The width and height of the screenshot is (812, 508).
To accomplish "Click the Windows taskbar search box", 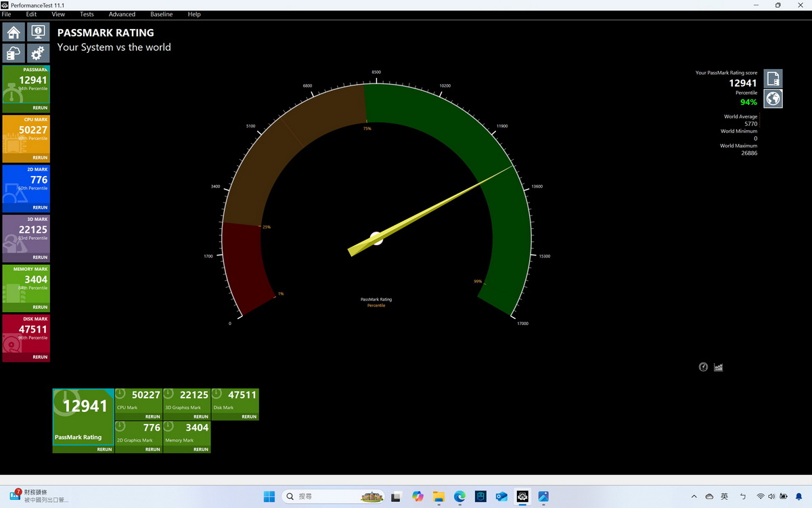I will [x=332, y=496].
